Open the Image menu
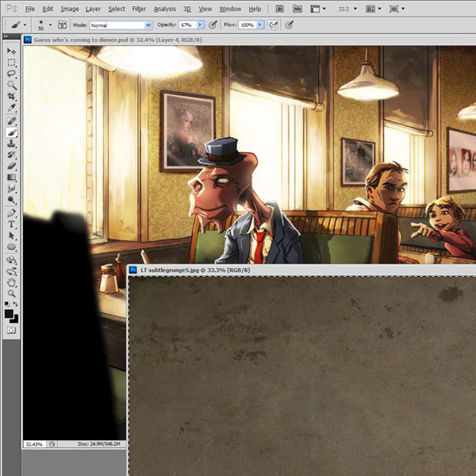The image size is (476, 476). pos(70,9)
